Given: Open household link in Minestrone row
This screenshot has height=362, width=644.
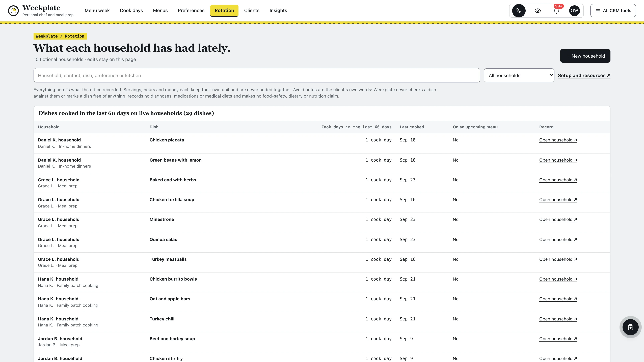Looking at the screenshot, I should pos(558,220).
